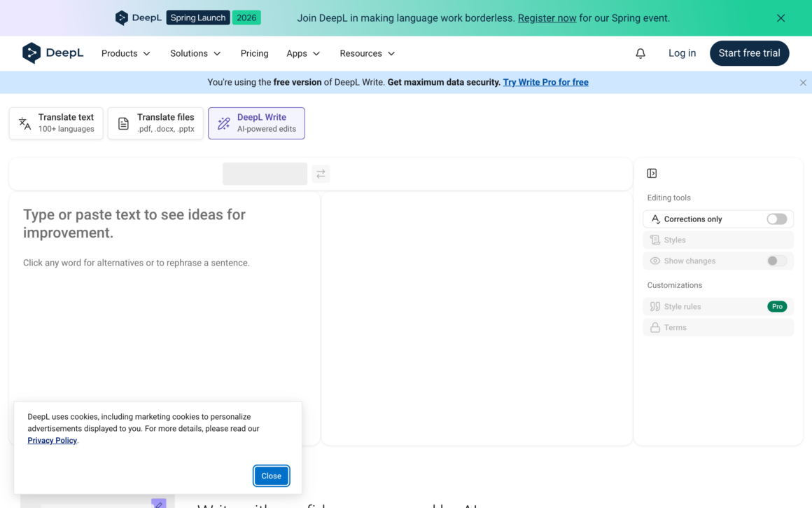This screenshot has height=508, width=812.
Task: Click into the source text input area
Action: click(x=164, y=318)
